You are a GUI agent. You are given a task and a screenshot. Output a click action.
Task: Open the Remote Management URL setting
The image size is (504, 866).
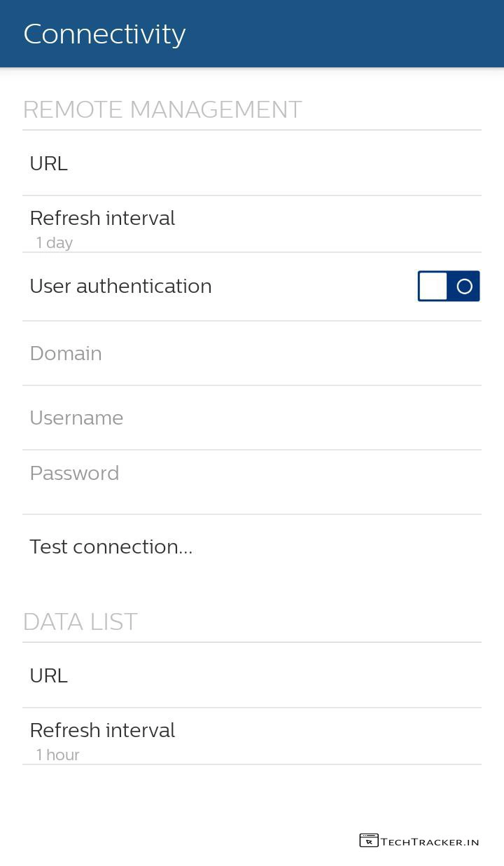click(49, 163)
